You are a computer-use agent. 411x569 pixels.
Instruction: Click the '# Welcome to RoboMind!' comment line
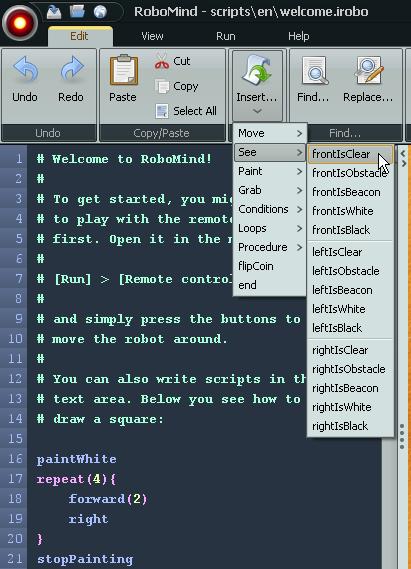tap(124, 159)
